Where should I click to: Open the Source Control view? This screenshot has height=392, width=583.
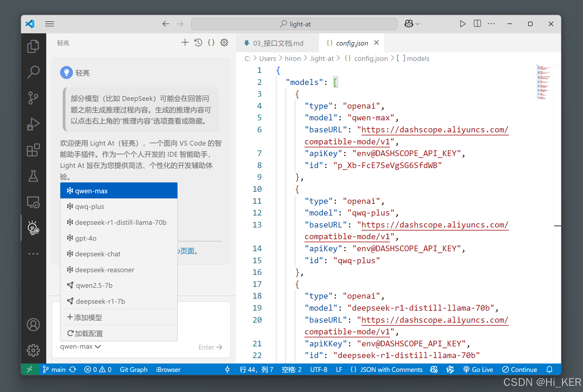pos(33,98)
